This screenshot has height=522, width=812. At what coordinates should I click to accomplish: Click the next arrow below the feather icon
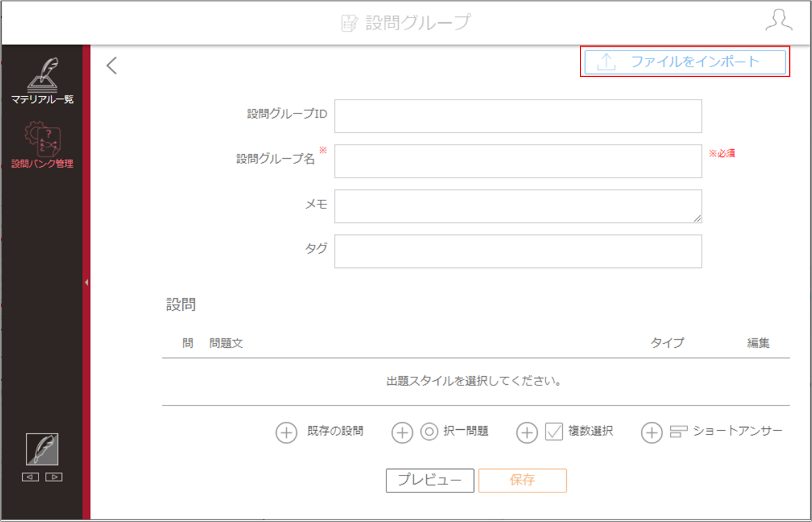(54, 477)
